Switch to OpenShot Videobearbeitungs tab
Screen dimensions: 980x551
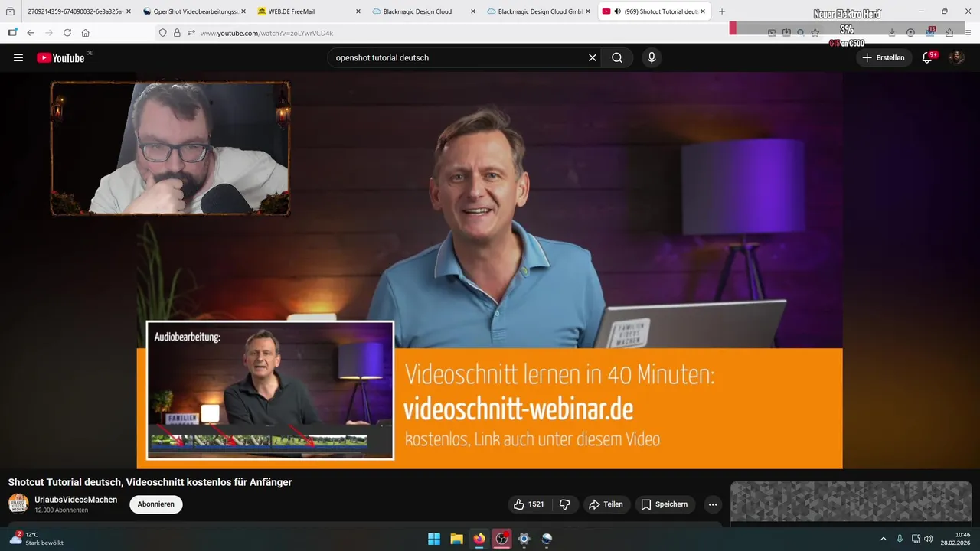(x=194, y=11)
